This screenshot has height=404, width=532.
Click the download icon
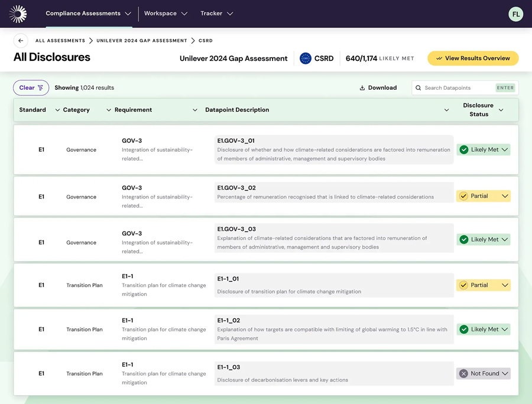362,88
